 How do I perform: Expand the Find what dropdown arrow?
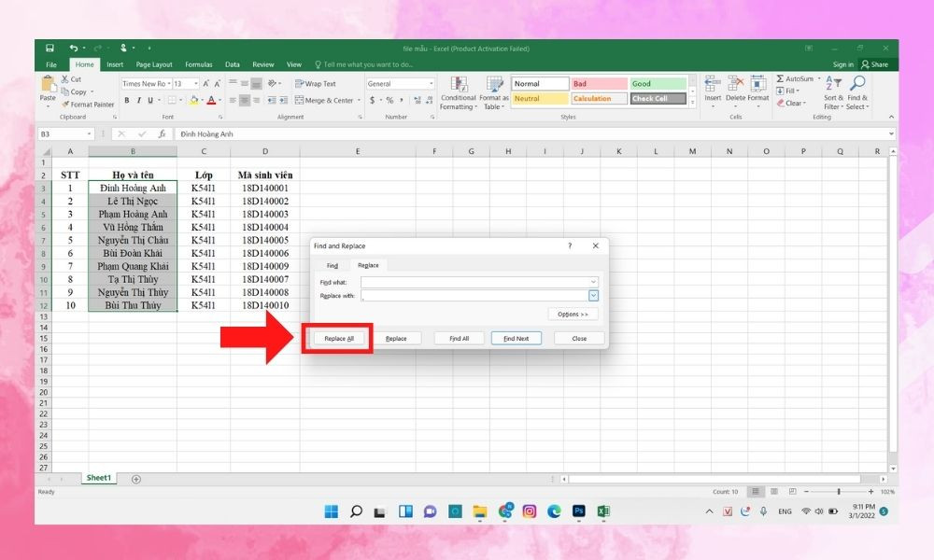tap(593, 282)
